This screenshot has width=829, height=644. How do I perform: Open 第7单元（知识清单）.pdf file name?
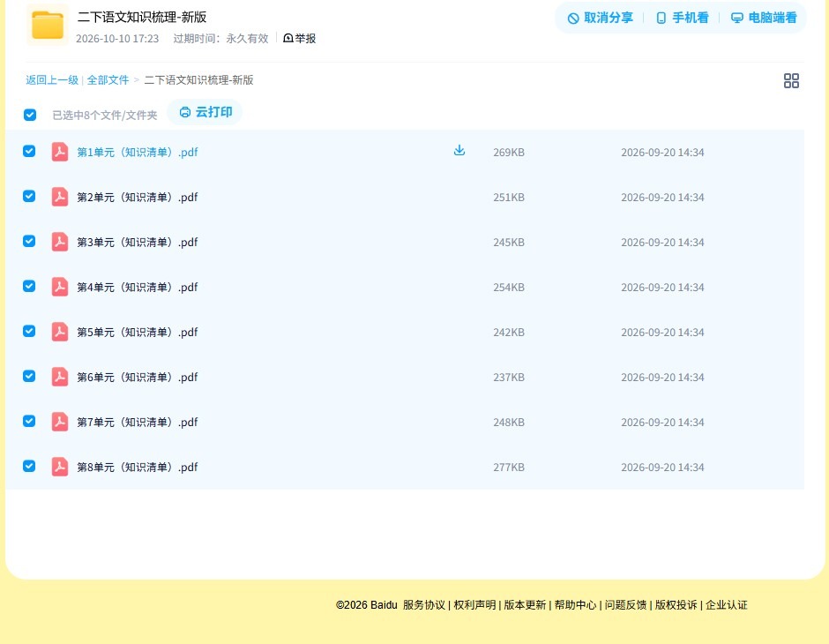pyautogui.click(x=138, y=422)
